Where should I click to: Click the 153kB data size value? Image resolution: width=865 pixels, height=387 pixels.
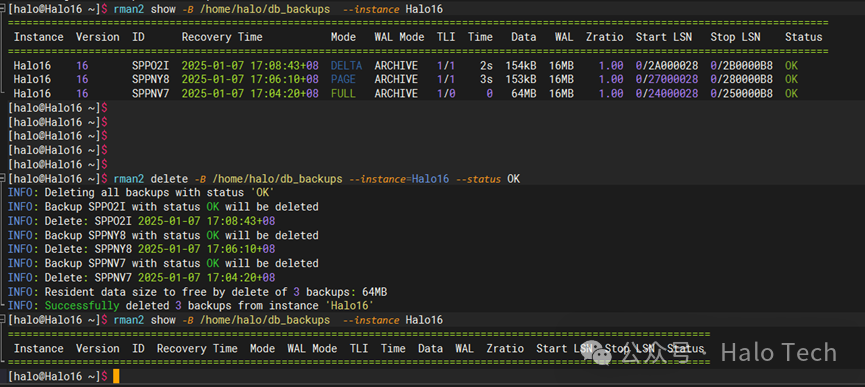tap(521, 79)
